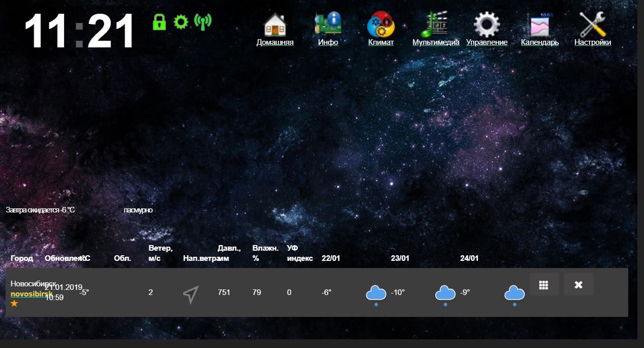This screenshot has height=348, width=644.
Task: Click the Завтра ожидается -6 °C text
Action: (40, 210)
